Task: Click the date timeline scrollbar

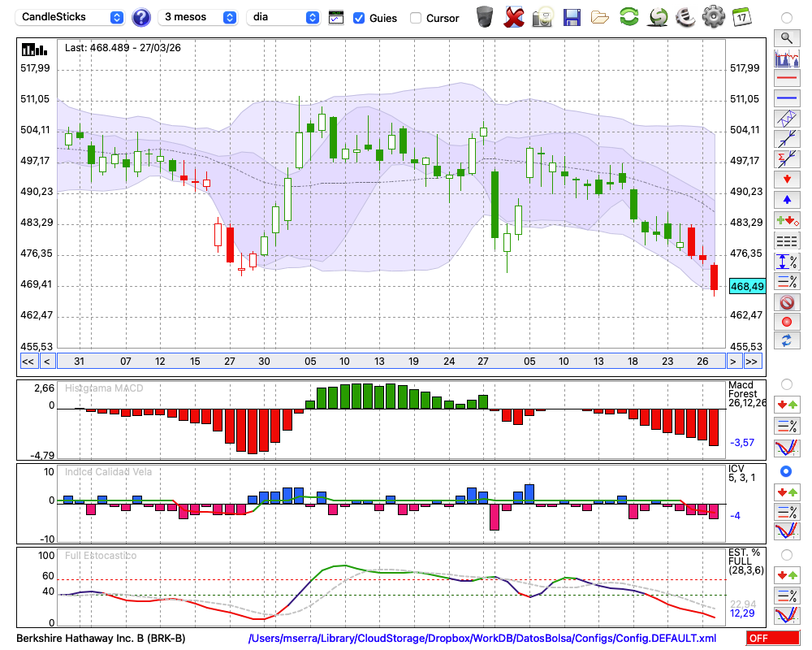Action: [x=390, y=362]
